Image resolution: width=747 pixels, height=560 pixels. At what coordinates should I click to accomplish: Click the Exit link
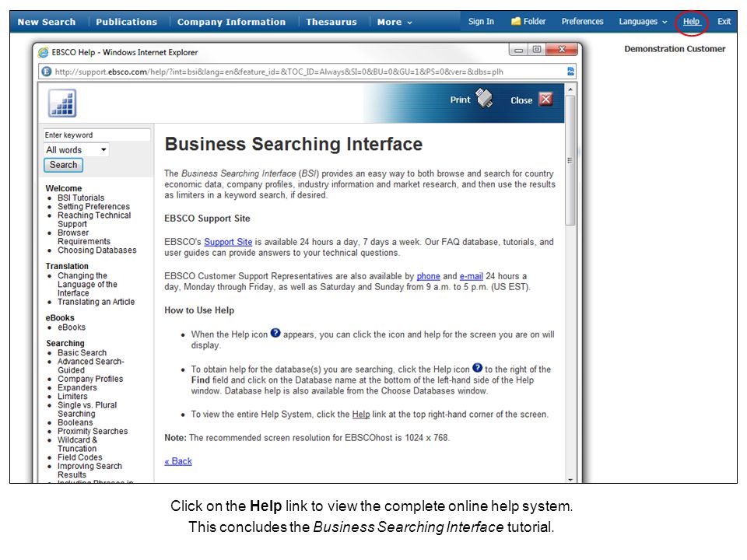724,22
